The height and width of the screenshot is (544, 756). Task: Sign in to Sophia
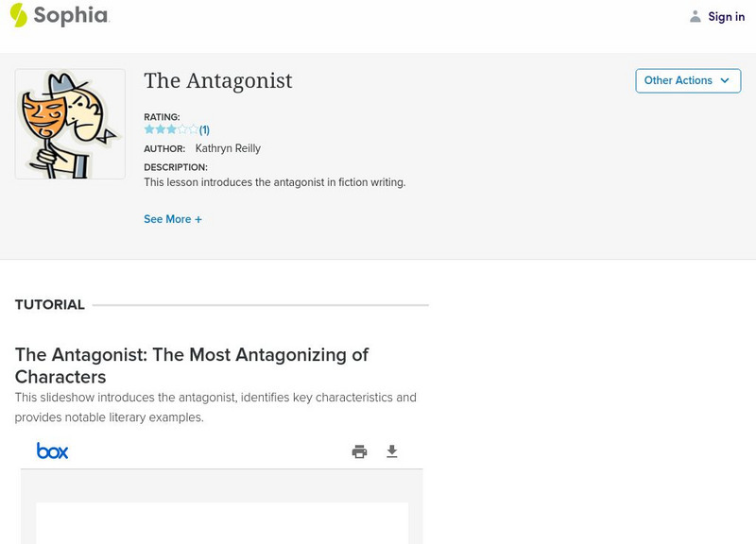(x=726, y=16)
